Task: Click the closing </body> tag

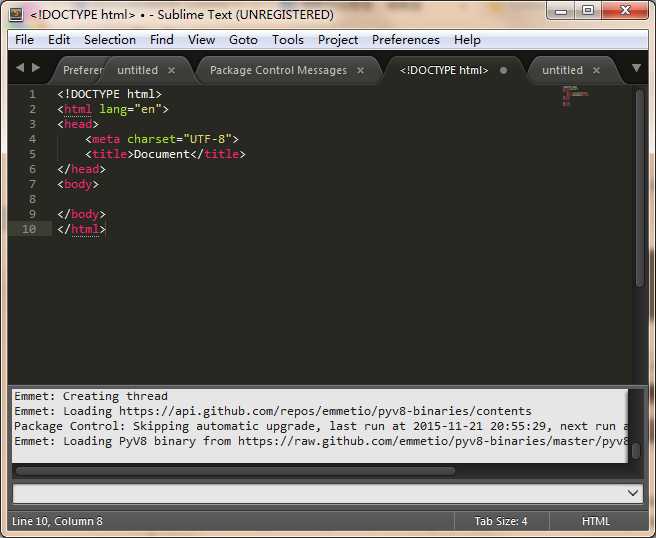Action: click(82, 214)
